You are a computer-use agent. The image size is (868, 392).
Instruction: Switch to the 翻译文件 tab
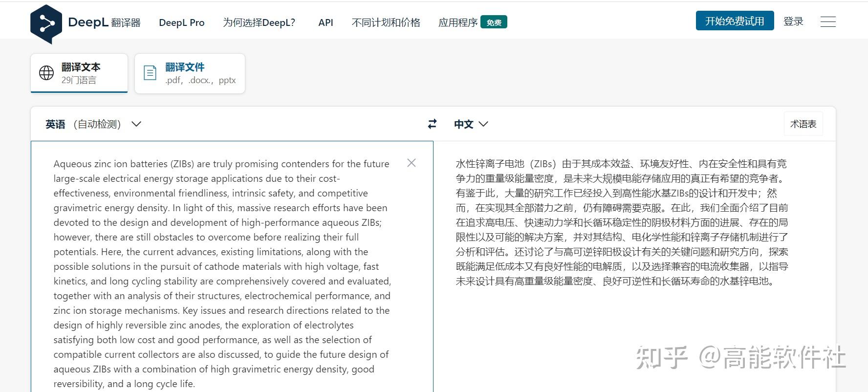click(x=190, y=73)
